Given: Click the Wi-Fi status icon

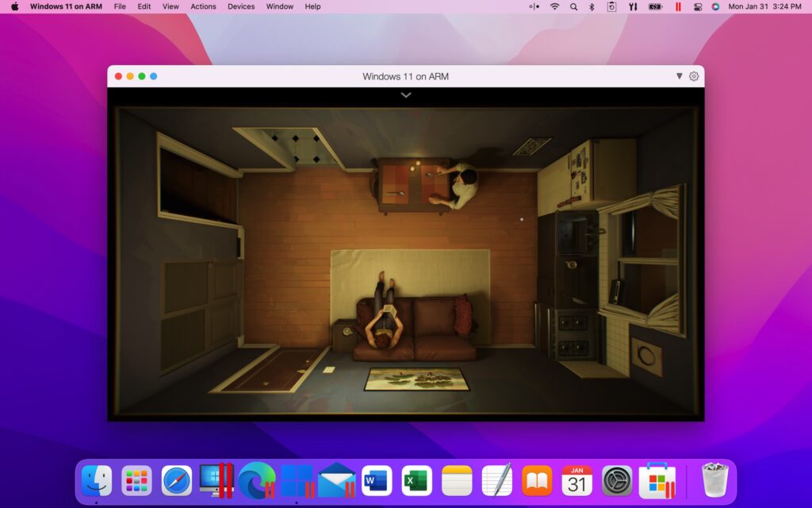Looking at the screenshot, I should click(554, 6).
